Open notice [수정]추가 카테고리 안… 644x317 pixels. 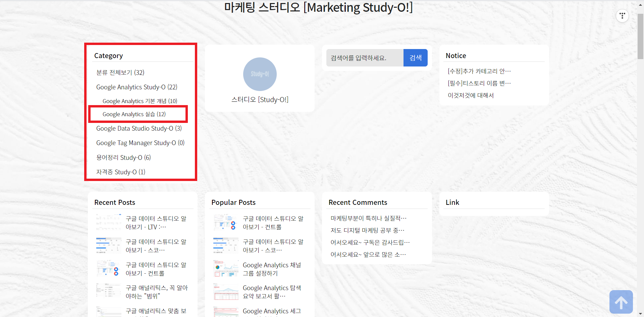pos(479,71)
